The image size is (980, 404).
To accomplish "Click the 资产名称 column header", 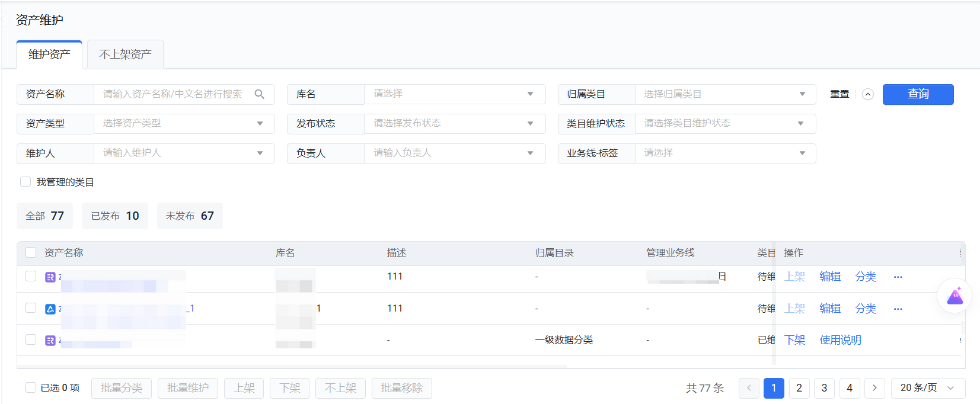I will (x=63, y=253).
